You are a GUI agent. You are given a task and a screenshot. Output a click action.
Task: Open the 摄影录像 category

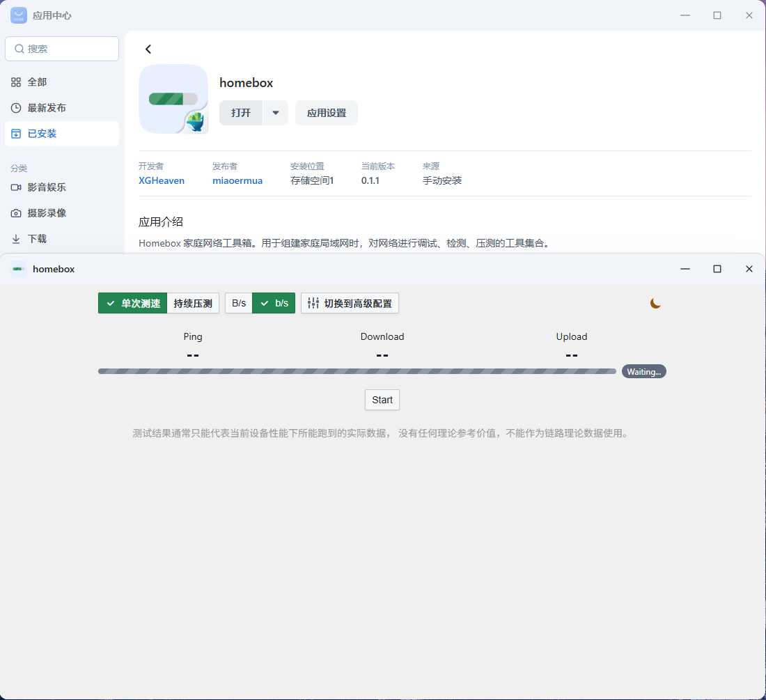[62, 213]
